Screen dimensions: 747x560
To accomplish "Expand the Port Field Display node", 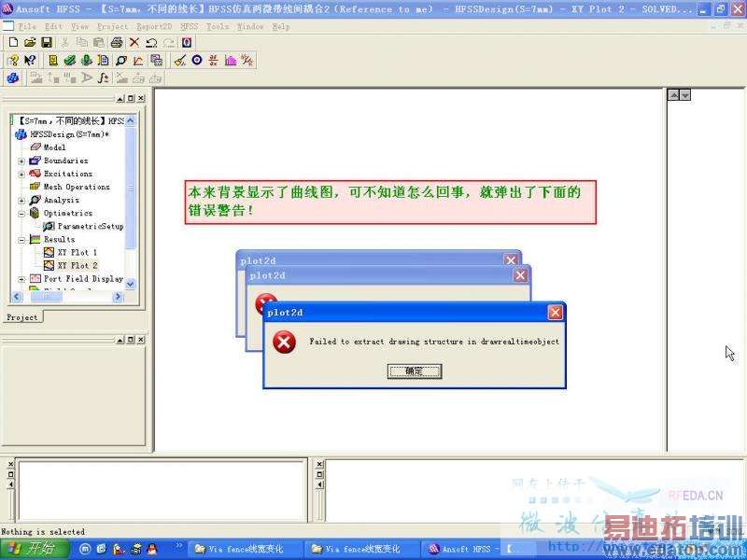I will (21, 279).
